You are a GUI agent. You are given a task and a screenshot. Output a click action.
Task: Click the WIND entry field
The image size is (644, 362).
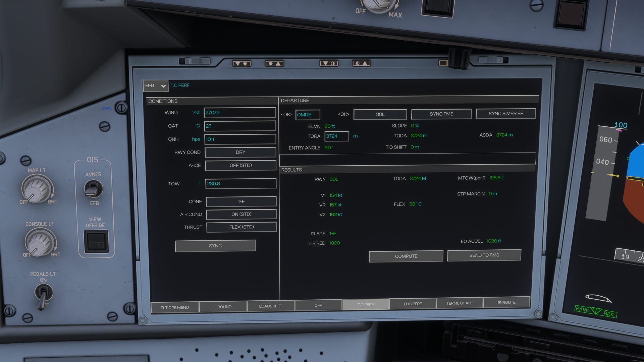point(240,112)
